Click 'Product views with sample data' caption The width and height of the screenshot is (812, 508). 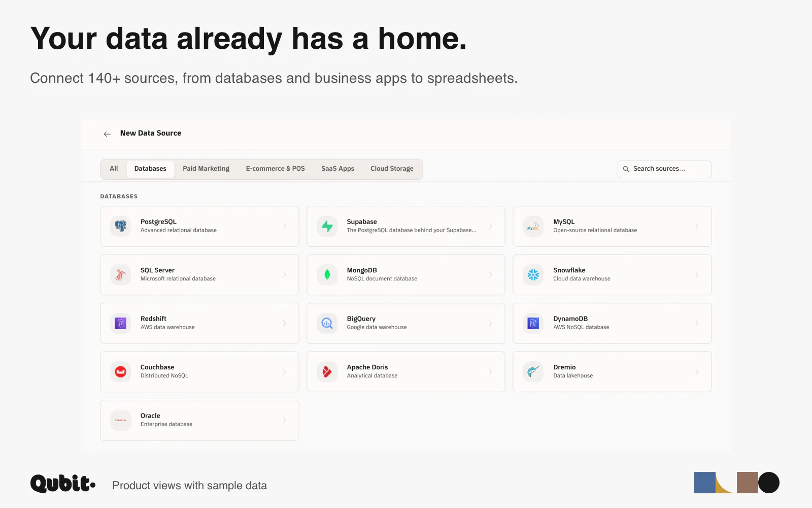point(189,486)
